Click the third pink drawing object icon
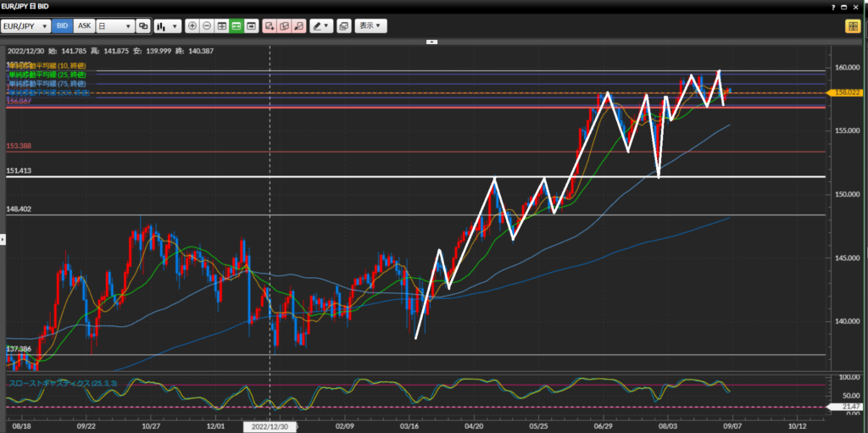 pos(298,26)
